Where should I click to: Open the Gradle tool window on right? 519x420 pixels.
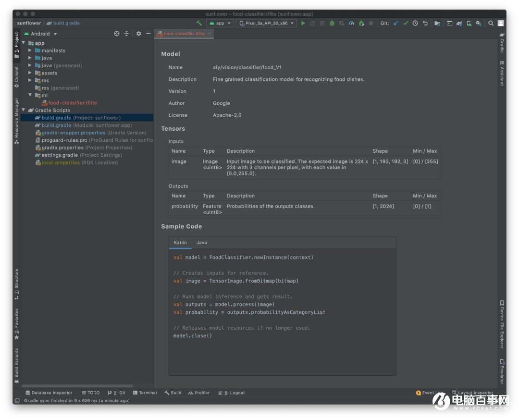[502, 42]
